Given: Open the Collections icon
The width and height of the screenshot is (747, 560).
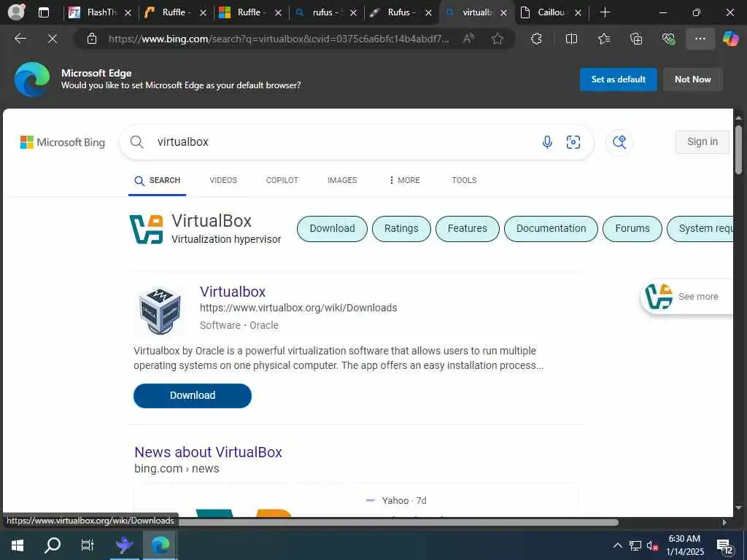Looking at the screenshot, I should [636, 39].
